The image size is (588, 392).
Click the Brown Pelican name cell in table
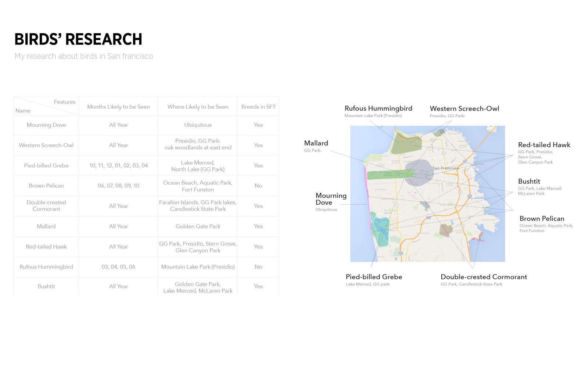46,186
